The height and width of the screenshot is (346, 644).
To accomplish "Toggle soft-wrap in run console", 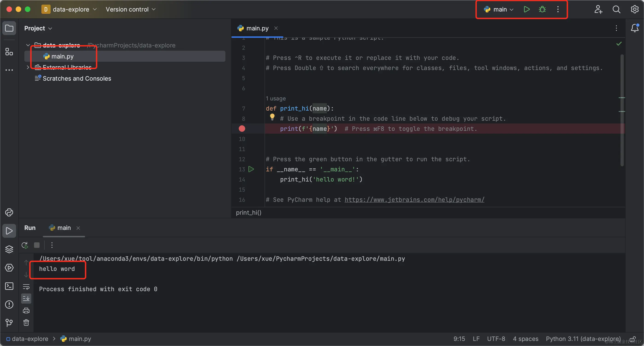I will (x=26, y=287).
